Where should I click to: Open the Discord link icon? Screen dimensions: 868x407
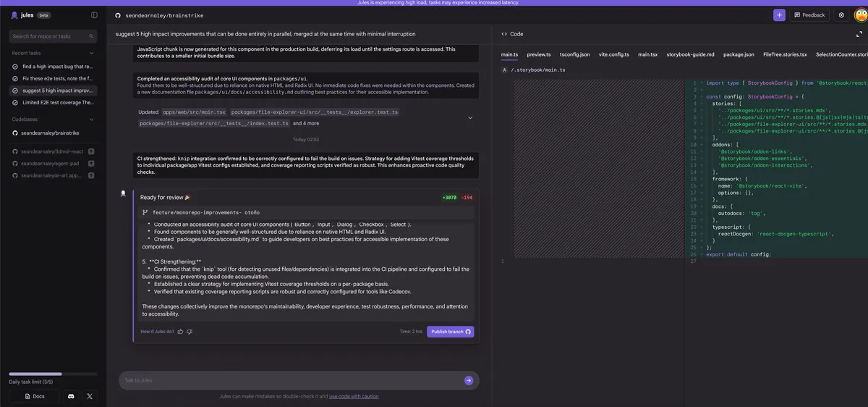(71, 396)
